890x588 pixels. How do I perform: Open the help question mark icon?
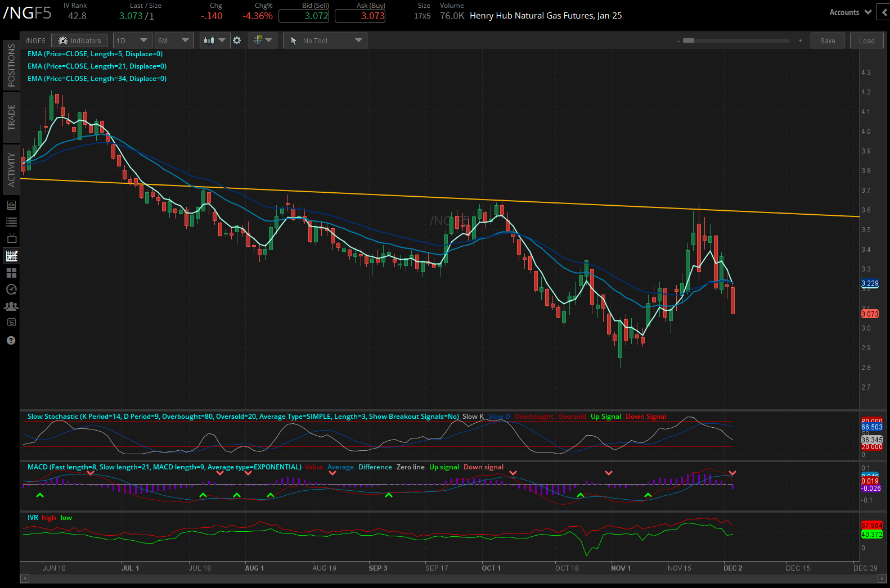[11, 341]
